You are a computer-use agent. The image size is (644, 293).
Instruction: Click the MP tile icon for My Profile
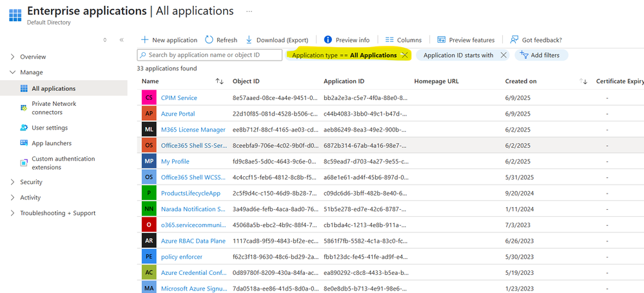click(x=149, y=161)
